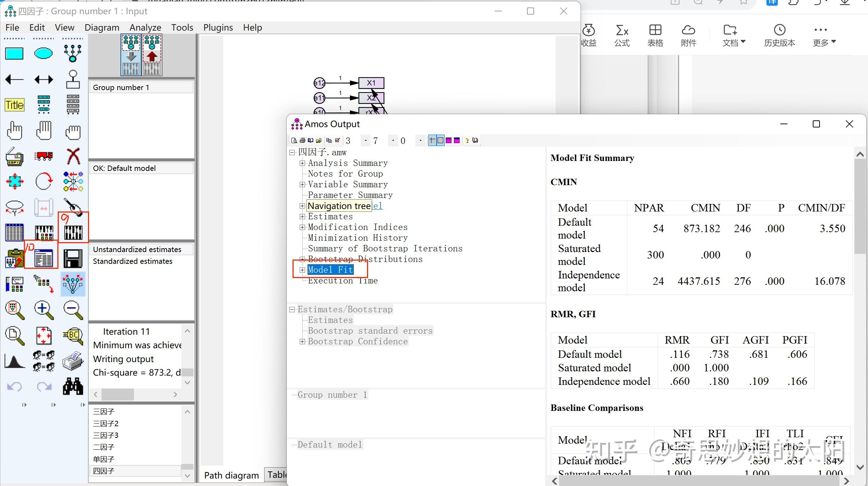Click the print icon in Amos Output toolbar
This screenshot has width=868, height=486.
pos(303,141)
